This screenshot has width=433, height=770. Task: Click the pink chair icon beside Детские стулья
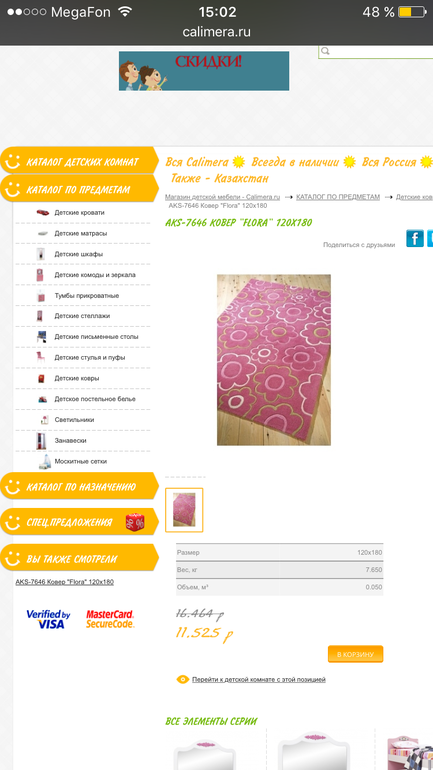click(x=40, y=358)
